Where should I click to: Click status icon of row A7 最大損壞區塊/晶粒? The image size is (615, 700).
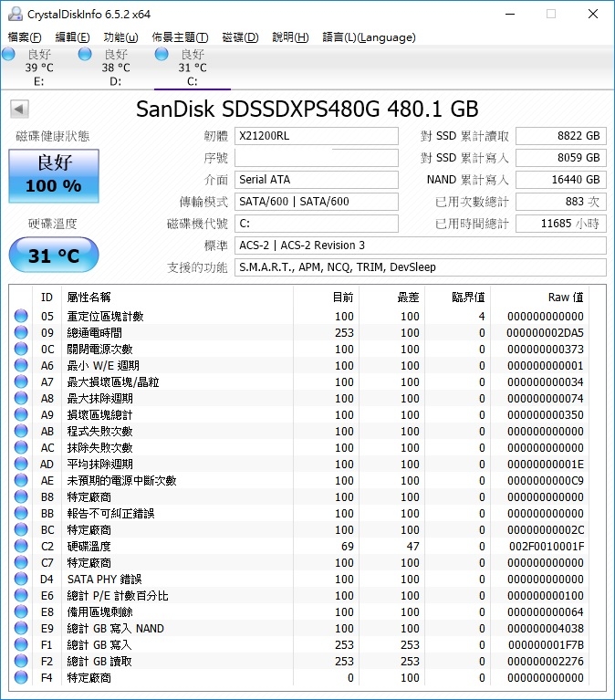click(x=21, y=381)
